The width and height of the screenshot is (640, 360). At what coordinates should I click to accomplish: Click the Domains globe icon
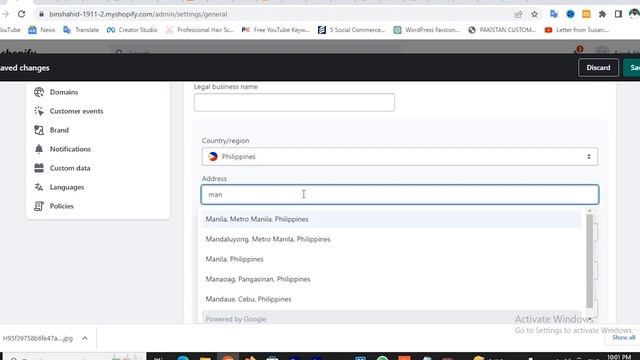[39, 92]
